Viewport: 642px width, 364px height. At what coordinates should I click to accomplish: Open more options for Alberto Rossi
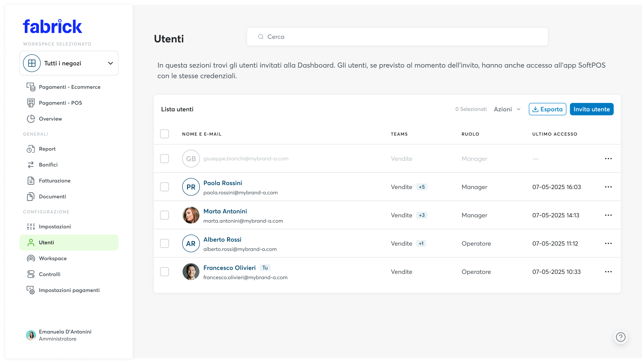point(608,244)
